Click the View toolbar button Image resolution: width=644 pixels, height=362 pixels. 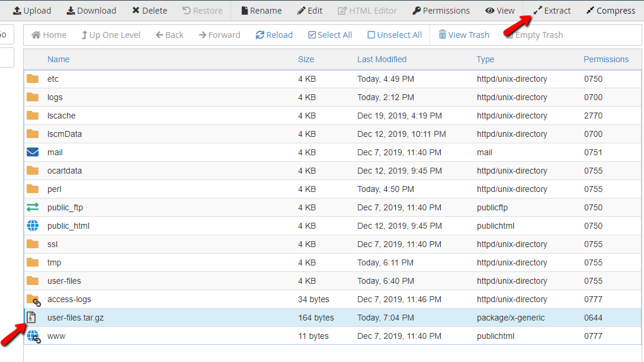click(x=500, y=11)
